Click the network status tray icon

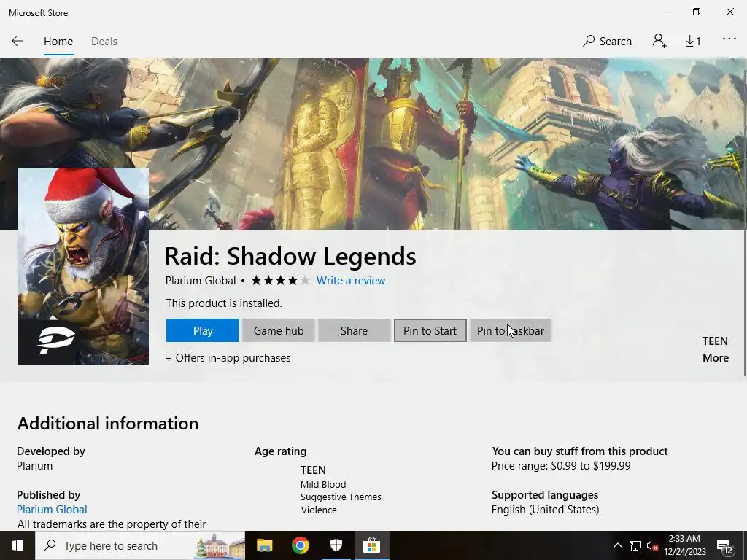(635, 545)
